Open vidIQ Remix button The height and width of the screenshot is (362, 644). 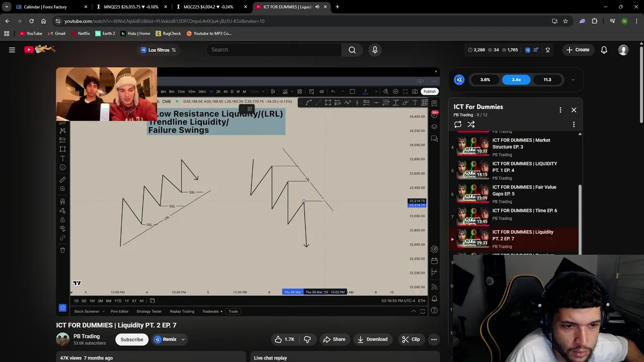165,339
